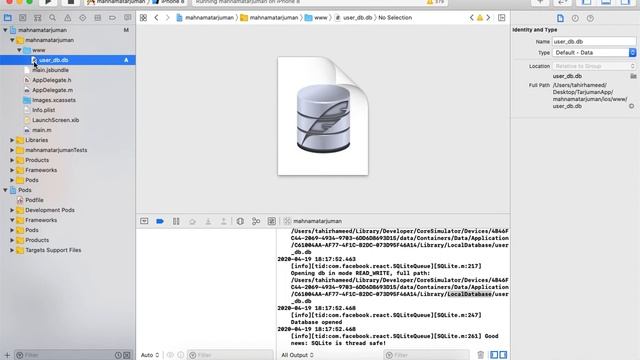Toggle the console pane visibility
640x360 pixels.
click(x=503, y=355)
